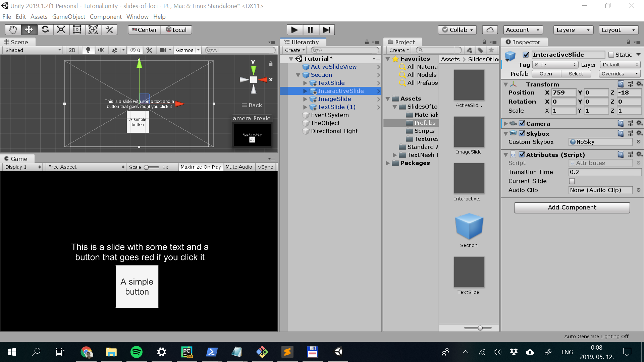Click the Add Component button in Inspector
The image size is (644, 362).
[572, 207]
